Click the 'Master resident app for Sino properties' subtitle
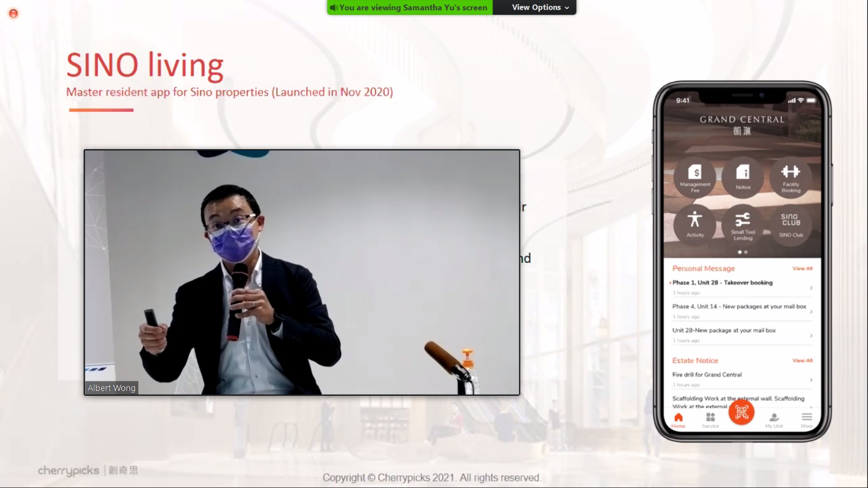Screen dimensions: 868x488 [229, 92]
